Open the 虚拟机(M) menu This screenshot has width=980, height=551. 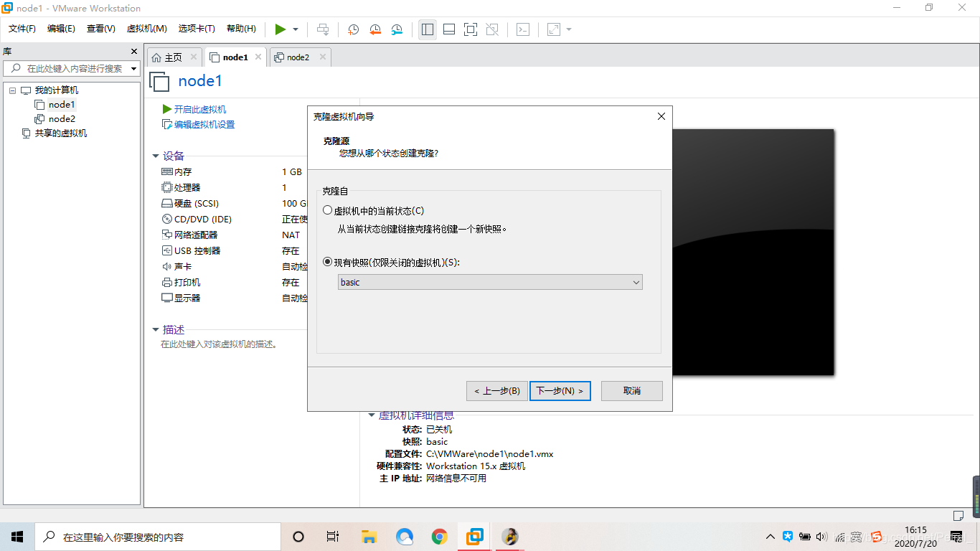pos(146,29)
